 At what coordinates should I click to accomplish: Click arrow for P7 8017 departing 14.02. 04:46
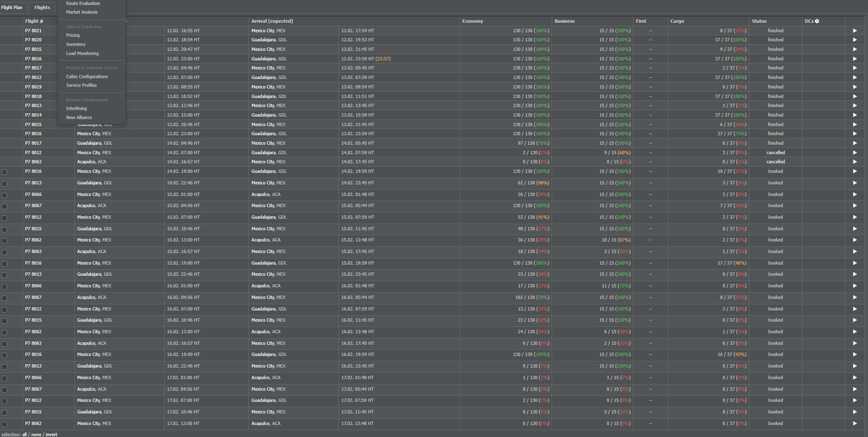click(x=855, y=143)
